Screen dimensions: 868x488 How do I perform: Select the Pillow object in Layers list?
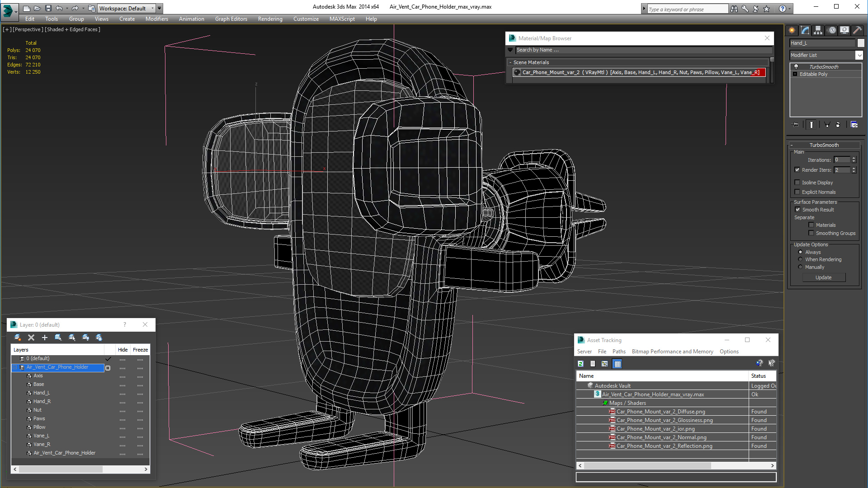coord(39,427)
